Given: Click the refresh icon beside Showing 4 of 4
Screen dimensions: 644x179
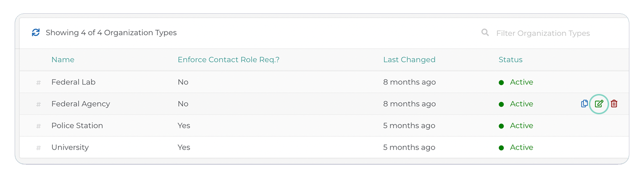Looking at the screenshot, I should click(x=36, y=33).
